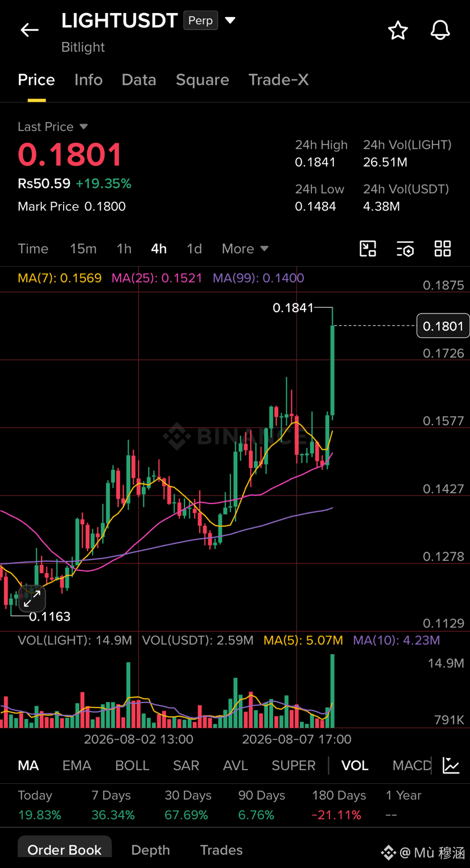The width and height of the screenshot is (470, 868).
Task: Enable the BOLL indicator
Action: click(x=132, y=766)
